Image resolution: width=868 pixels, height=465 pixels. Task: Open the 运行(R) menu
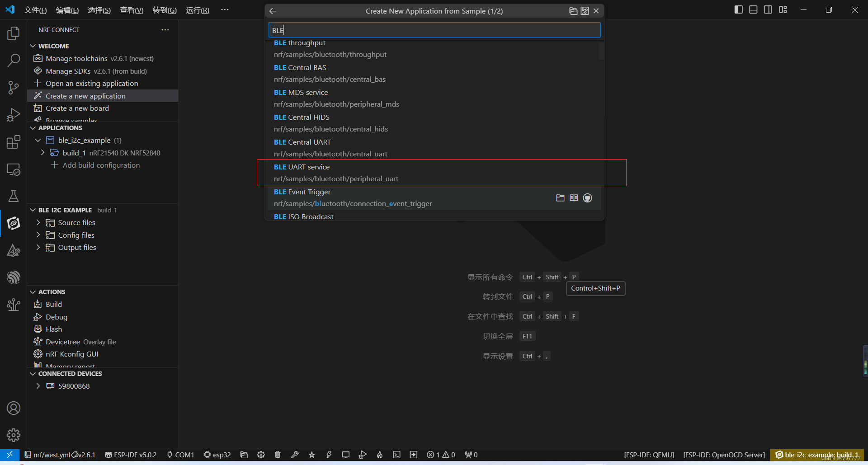click(197, 10)
